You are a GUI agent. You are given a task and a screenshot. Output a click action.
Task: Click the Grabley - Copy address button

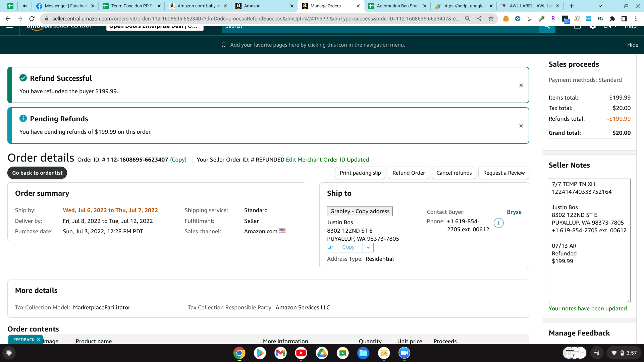(x=360, y=211)
